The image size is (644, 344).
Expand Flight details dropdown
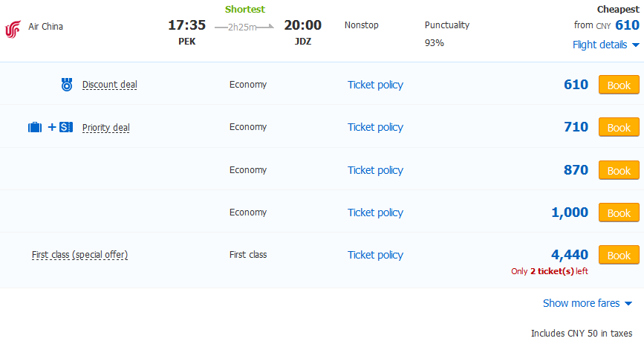click(605, 45)
